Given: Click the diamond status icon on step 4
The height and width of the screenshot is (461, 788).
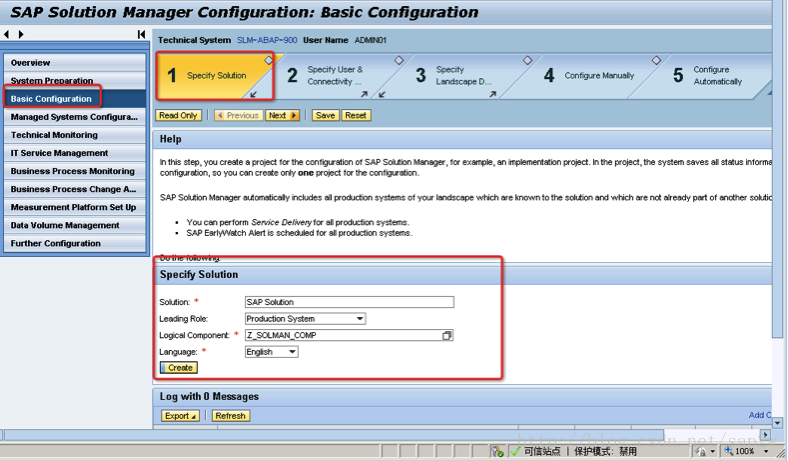Looking at the screenshot, I should pos(656,60).
